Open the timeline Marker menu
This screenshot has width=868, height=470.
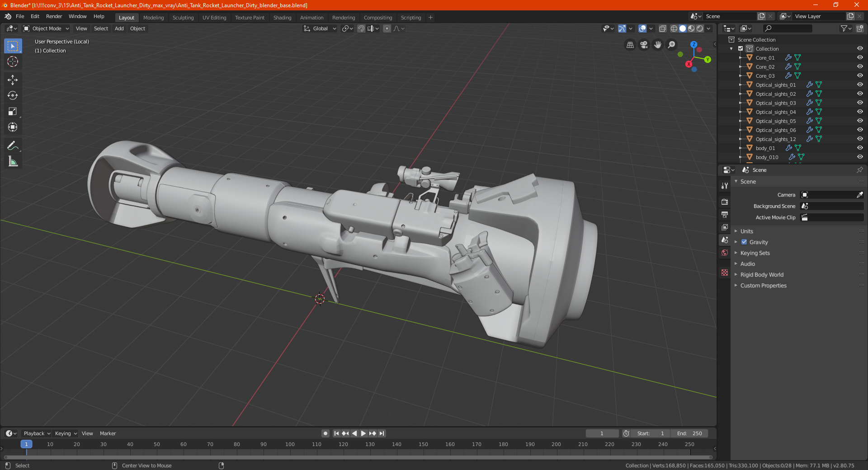click(108, 433)
